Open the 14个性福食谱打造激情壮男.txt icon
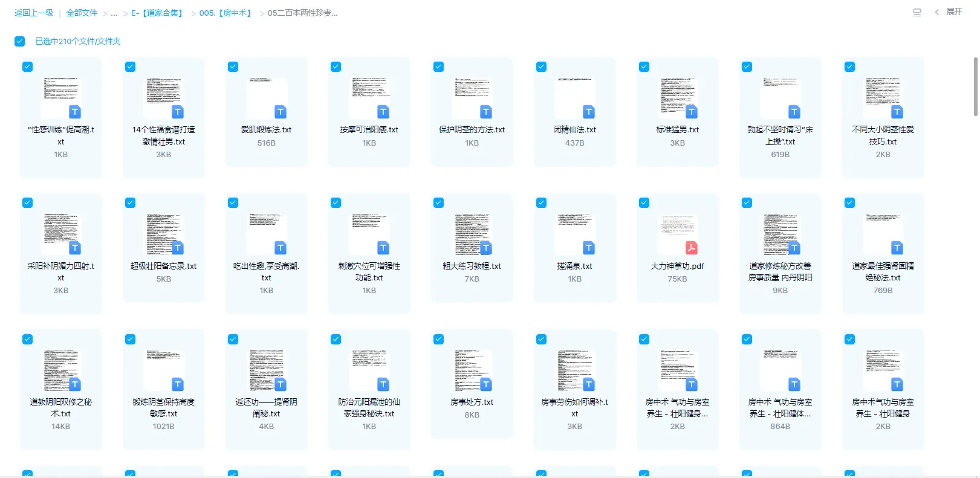Image resolution: width=980 pixels, height=478 pixels. pyautogui.click(x=163, y=98)
